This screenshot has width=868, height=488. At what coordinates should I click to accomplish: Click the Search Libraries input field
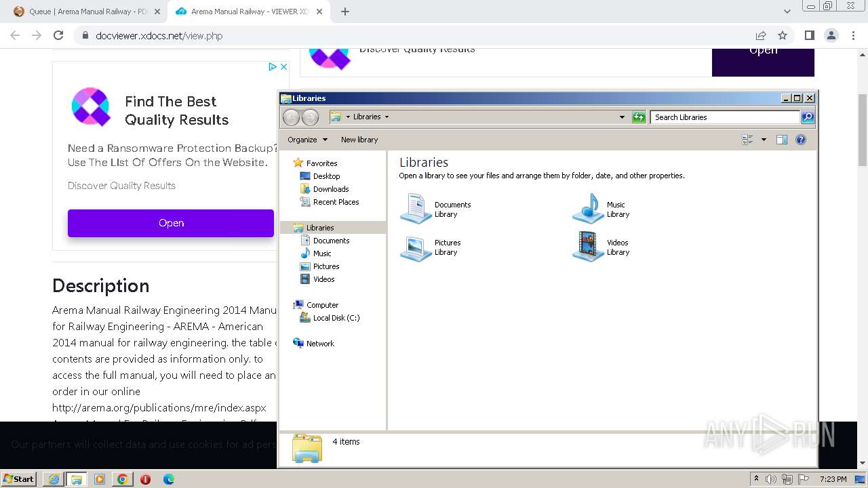click(725, 117)
